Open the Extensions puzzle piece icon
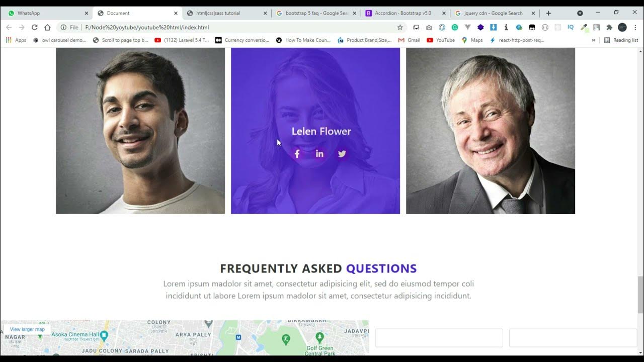 (x=609, y=27)
